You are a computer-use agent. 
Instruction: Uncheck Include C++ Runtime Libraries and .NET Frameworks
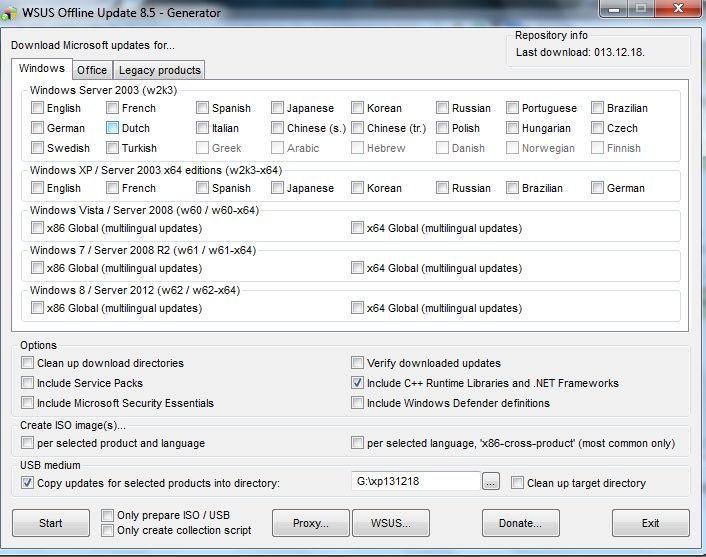pyautogui.click(x=358, y=383)
